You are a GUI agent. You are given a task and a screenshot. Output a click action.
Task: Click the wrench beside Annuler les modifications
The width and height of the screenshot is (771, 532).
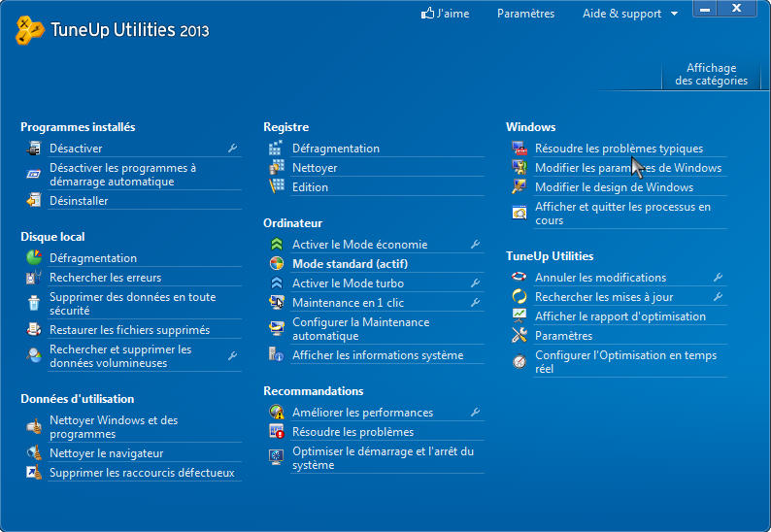pos(718,278)
